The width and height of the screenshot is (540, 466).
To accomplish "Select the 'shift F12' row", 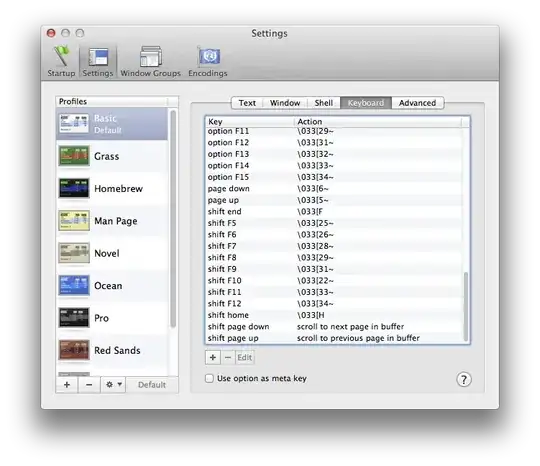I will 334,304.
